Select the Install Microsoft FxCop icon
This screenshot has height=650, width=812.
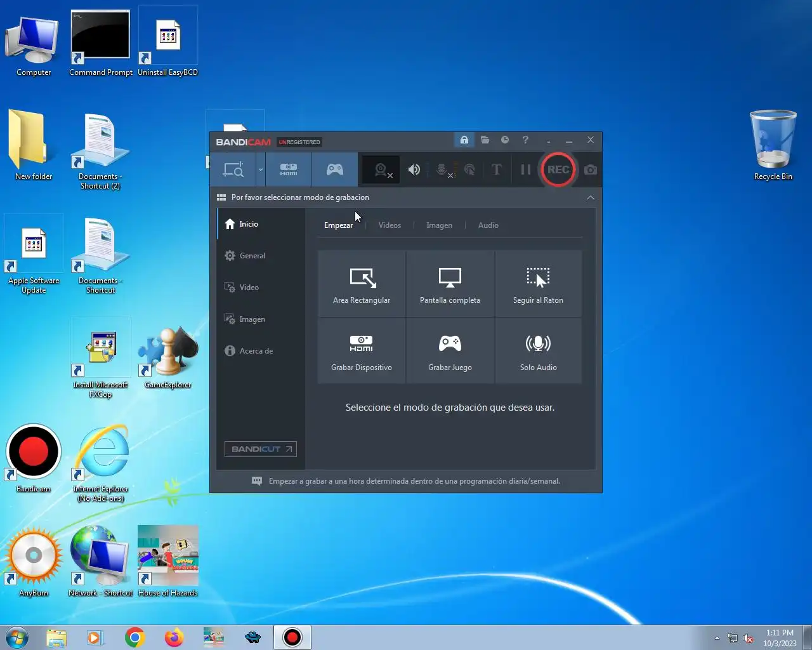coord(100,359)
